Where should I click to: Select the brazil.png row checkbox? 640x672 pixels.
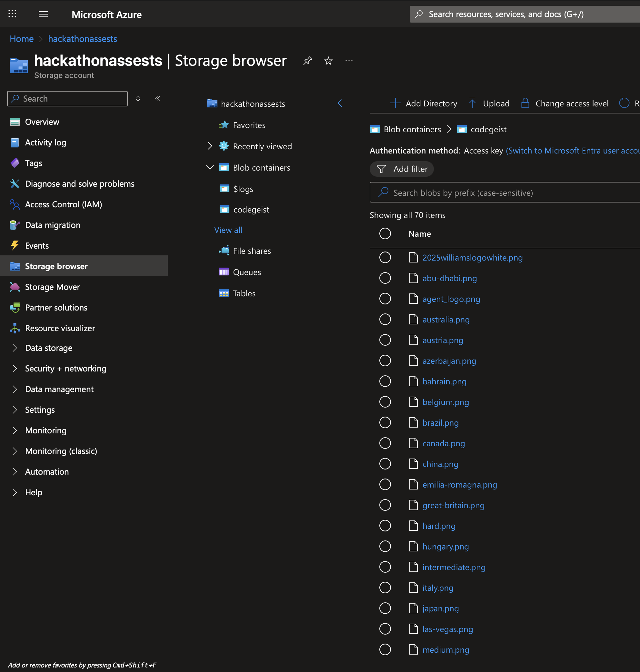click(x=385, y=423)
